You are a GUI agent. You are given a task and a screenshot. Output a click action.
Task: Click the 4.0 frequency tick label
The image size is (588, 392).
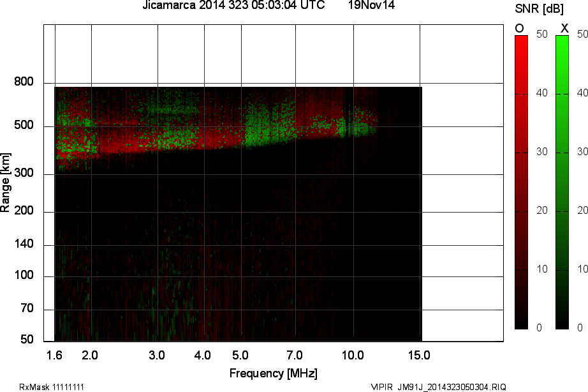203,355
